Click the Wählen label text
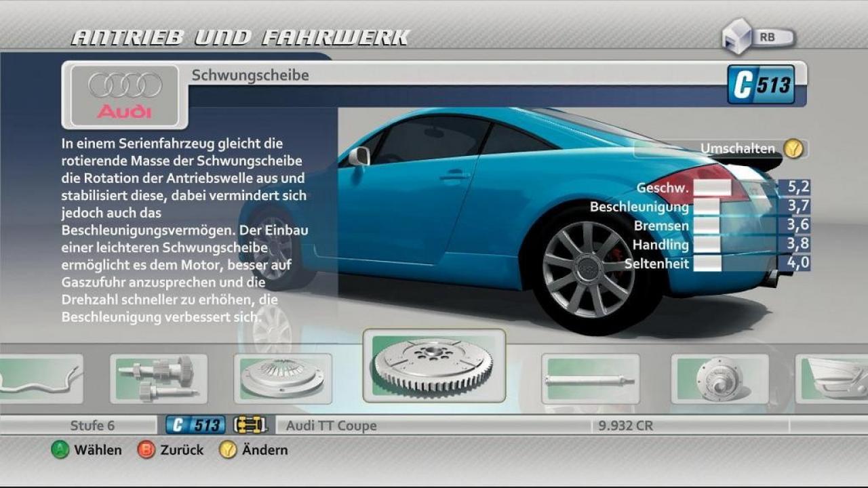Viewport: 868px width, 488px height. pyautogui.click(x=98, y=450)
